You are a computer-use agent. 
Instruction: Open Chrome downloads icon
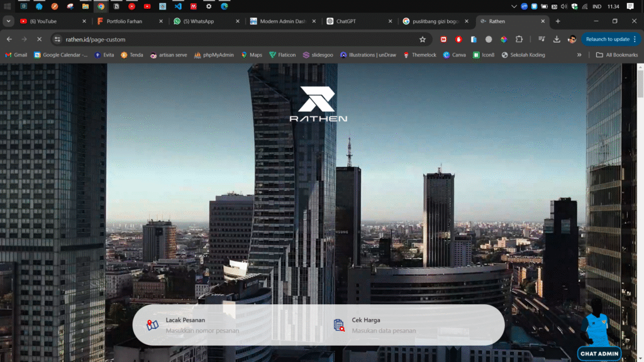(x=557, y=39)
